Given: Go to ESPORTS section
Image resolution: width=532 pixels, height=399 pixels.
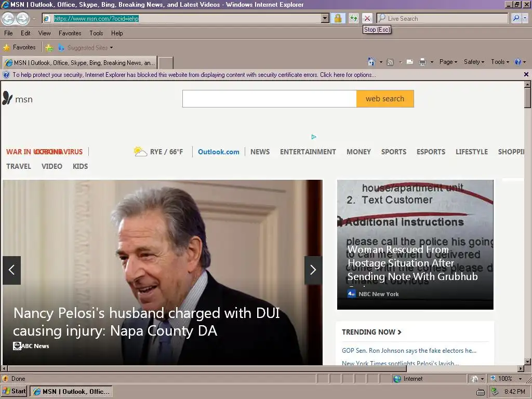Looking at the screenshot, I should click(x=431, y=152).
